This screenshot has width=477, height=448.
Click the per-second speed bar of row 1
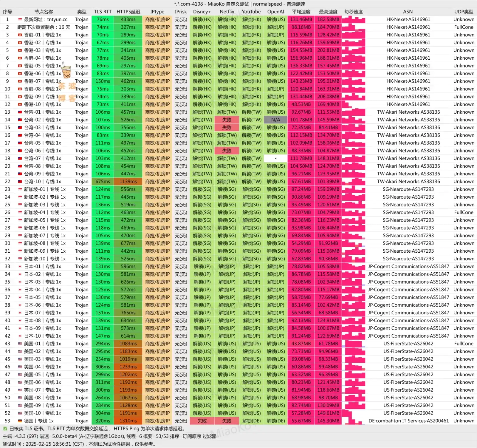(x=354, y=19)
